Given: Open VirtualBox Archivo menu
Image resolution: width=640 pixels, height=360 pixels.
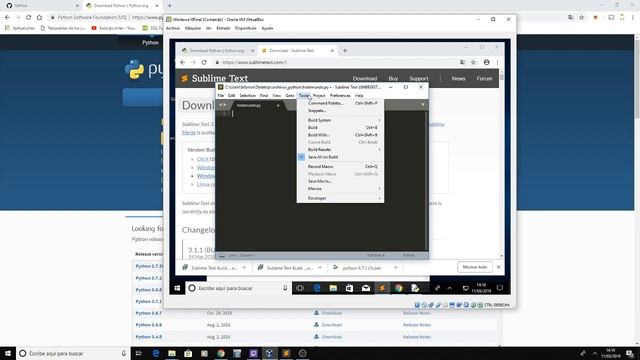Looking at the screenshot, I should click(173, 28).
